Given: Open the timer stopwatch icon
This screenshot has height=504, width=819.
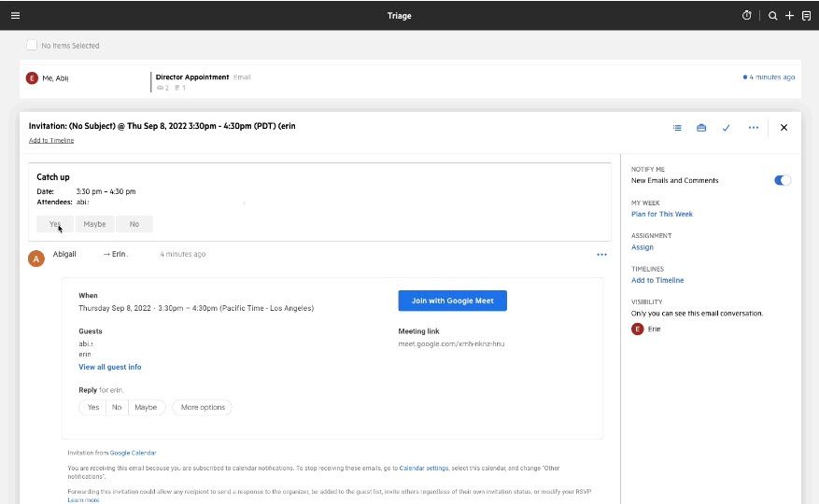Looking at the screenshot, I should [x=746, y=16].
